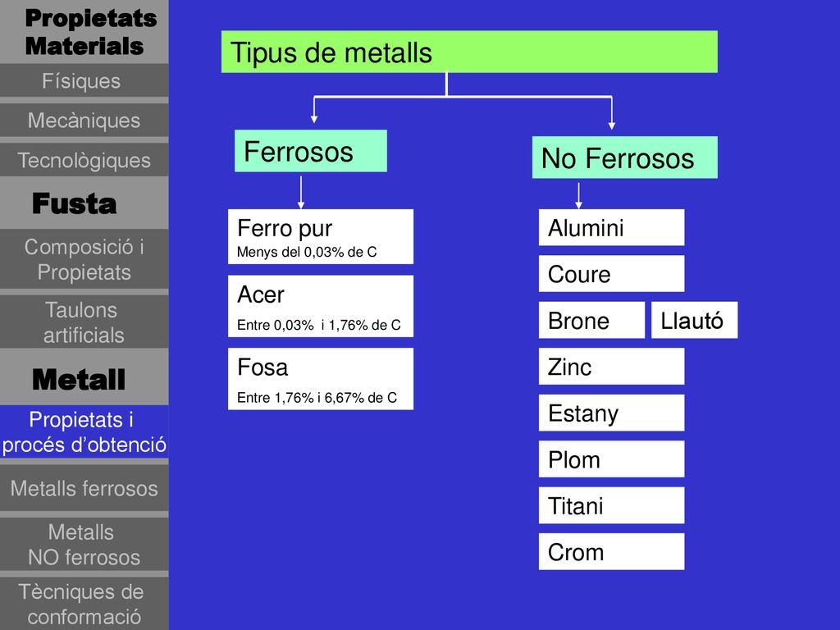Open Tècniques de conformació item
Viewport: 840px width, 630px height.
84,604
